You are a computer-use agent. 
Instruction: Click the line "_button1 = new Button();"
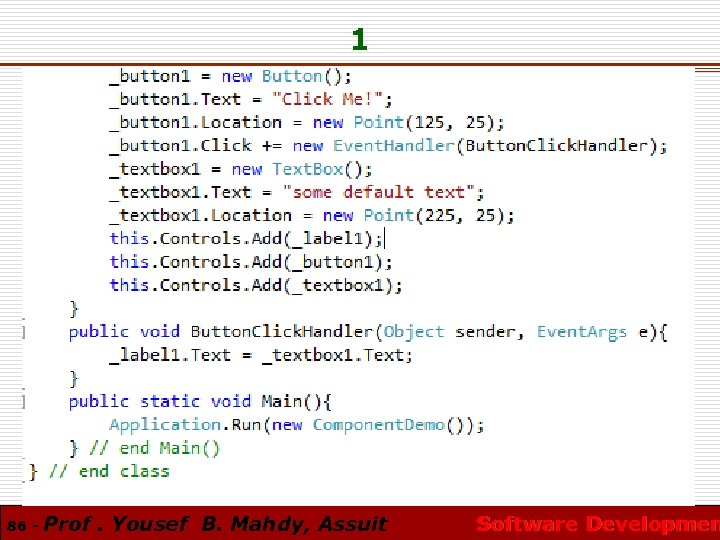coord(231,76)
